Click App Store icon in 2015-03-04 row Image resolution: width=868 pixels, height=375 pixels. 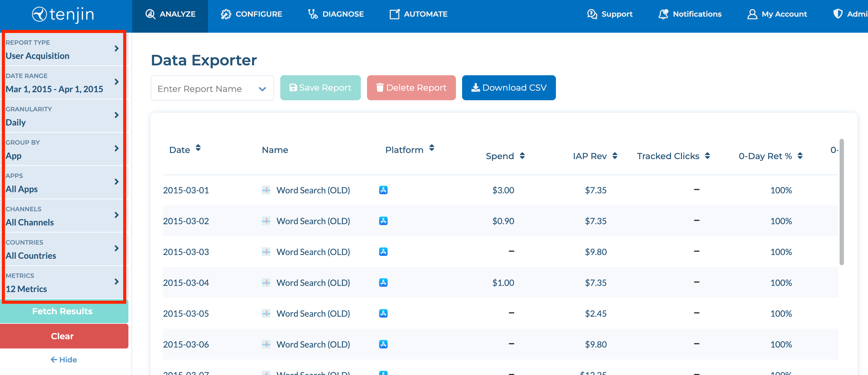383,282
